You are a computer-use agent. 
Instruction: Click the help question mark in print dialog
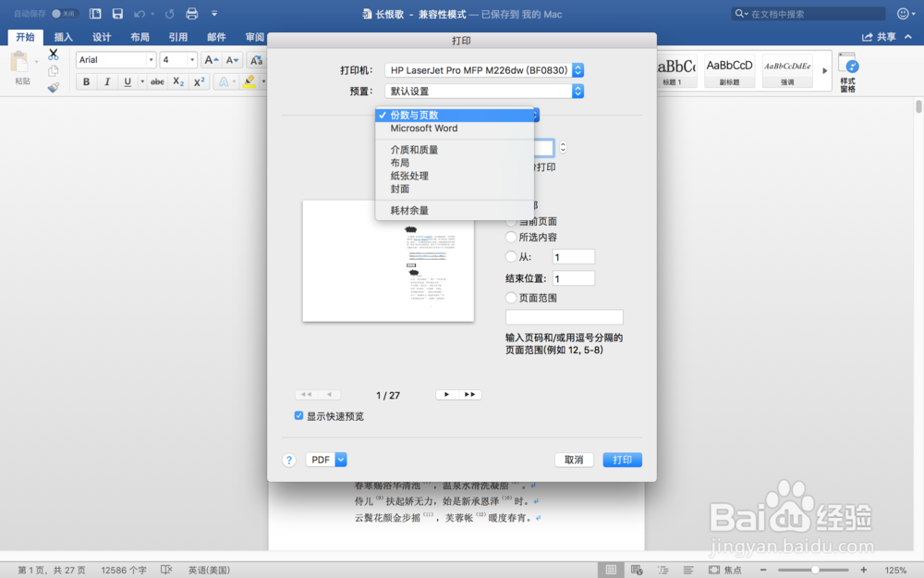click(288, 460)
